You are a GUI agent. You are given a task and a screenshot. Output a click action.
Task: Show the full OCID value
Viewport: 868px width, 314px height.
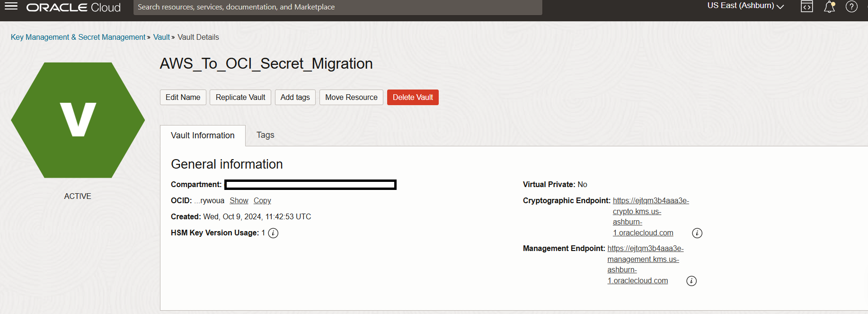239,201
